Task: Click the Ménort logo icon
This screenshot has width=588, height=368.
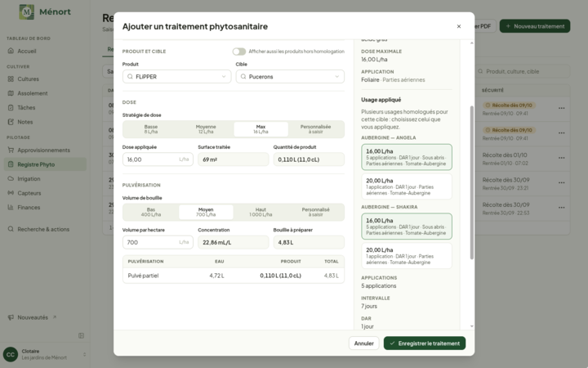Action: click(x=27, y=12)
